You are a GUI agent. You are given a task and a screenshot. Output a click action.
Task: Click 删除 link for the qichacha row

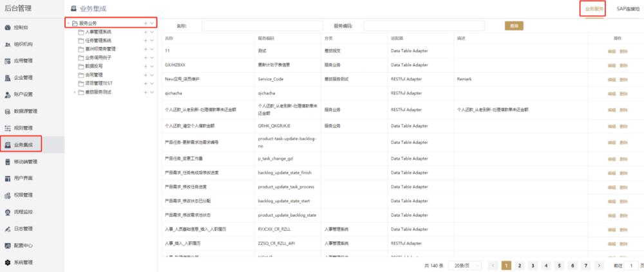pyautogui.click(x=623, y=93)
